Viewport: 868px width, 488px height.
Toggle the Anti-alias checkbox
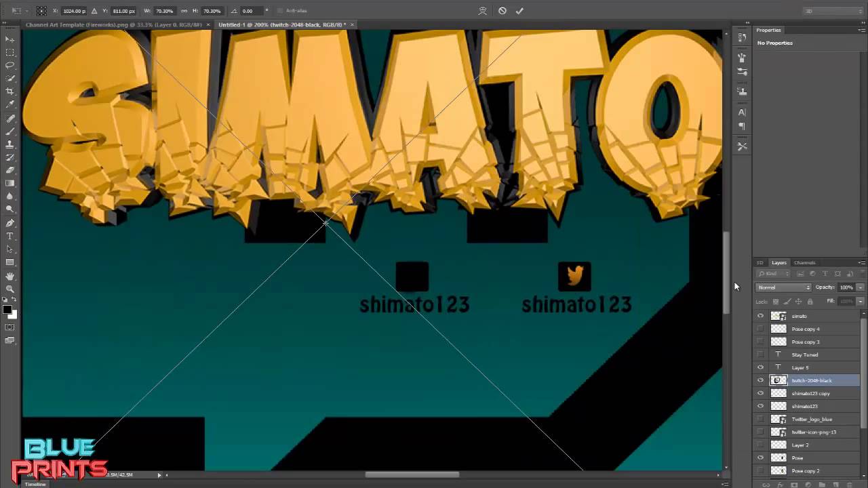point(280,11)
